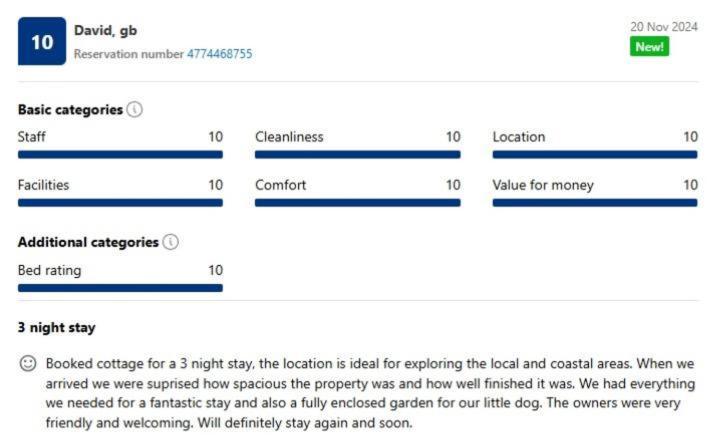Image resolution: width=720 pixels, height=446 pixels.
Task: Click the smiley face review icon
Action: coord(28,363)
